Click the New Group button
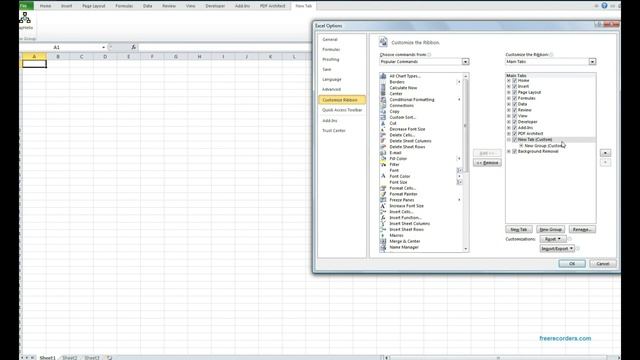 pos(551,229)
